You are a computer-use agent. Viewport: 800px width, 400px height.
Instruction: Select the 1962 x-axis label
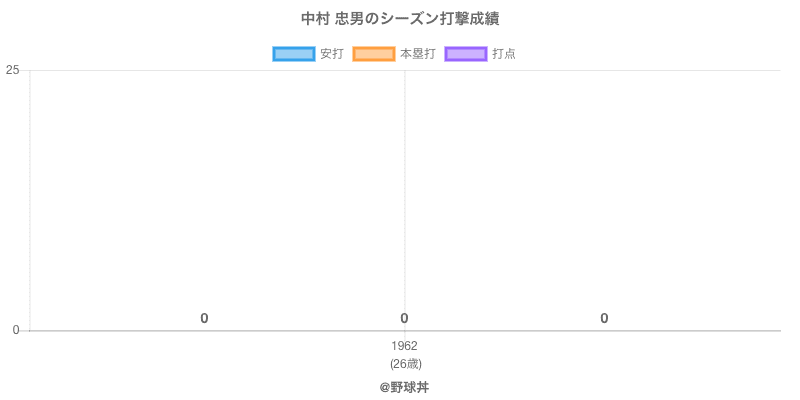(x=405, y=346)
